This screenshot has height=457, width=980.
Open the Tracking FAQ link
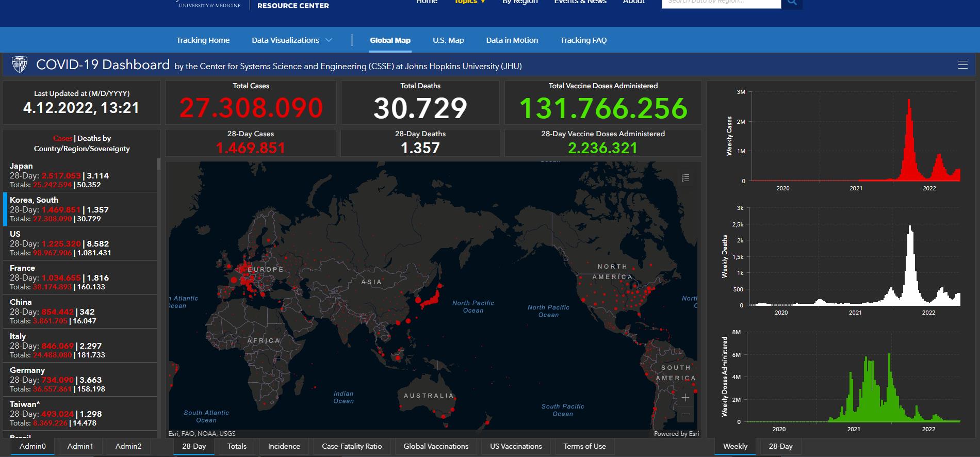coord(583,40)
